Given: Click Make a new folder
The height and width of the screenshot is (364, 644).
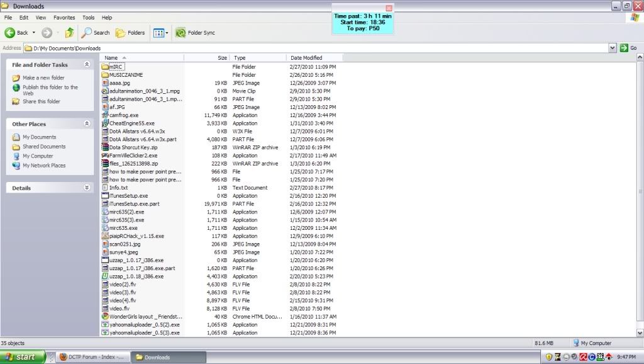Looking at the screenshot, I should 43,77.
